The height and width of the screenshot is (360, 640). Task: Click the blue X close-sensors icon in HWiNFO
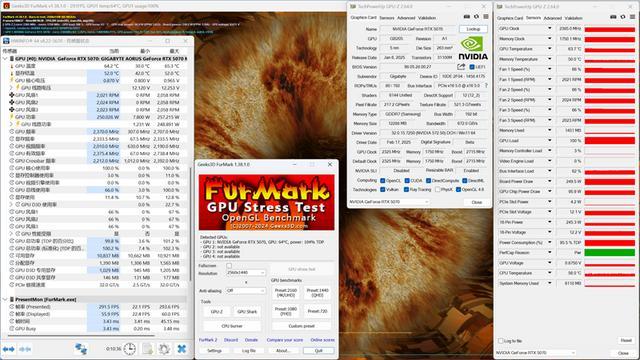point(182,349)
